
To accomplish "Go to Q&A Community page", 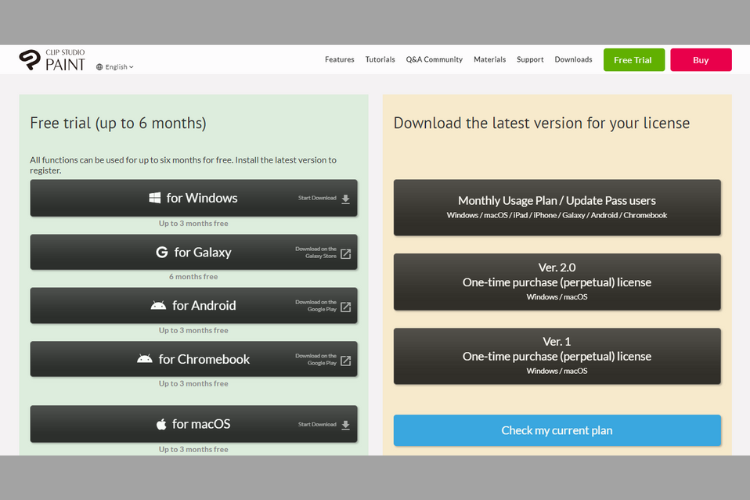I will 434,60.
